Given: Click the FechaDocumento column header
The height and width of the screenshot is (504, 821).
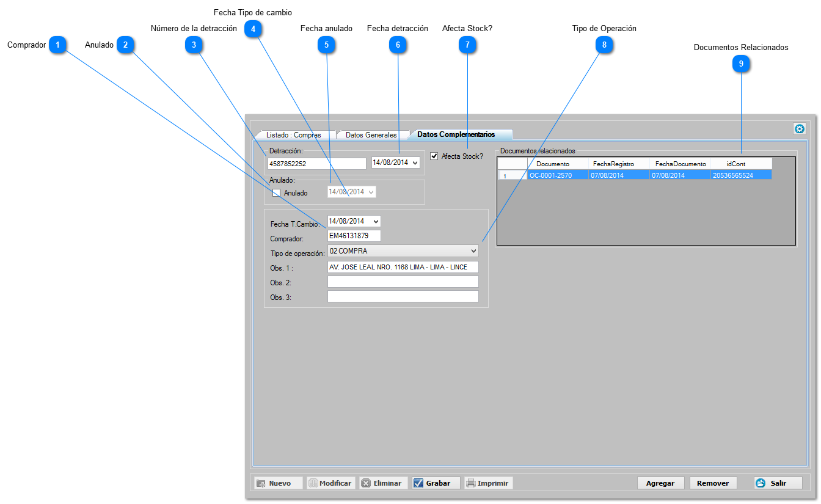Looking at the screenshot, I should tap(680, 164).
